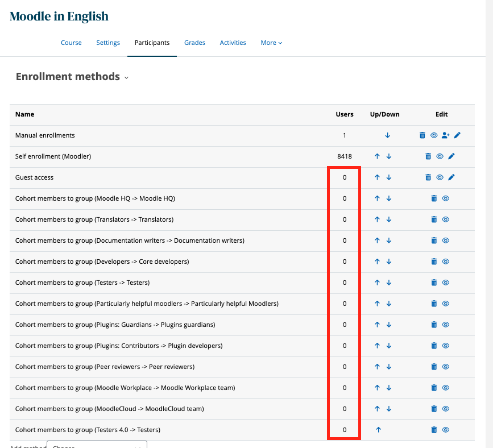This screenshot has width=493, height=448.
Task: Hide Moodle HQ cohort enrollment
Action: pyautogui.click(x=446, y=198)
